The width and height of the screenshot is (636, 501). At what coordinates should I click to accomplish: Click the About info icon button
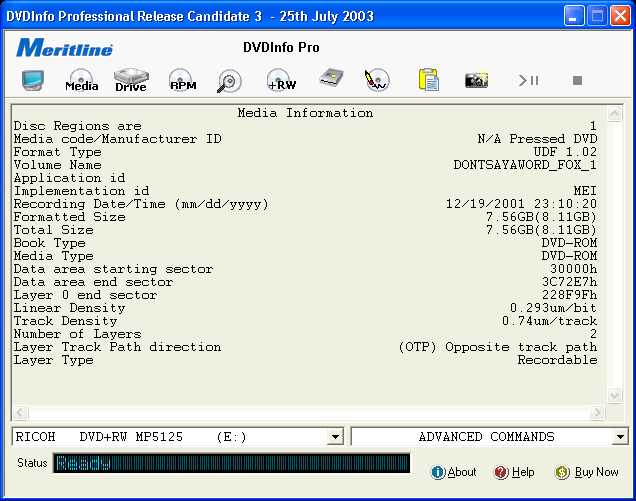pyautogui.click(x=454, y=472)
